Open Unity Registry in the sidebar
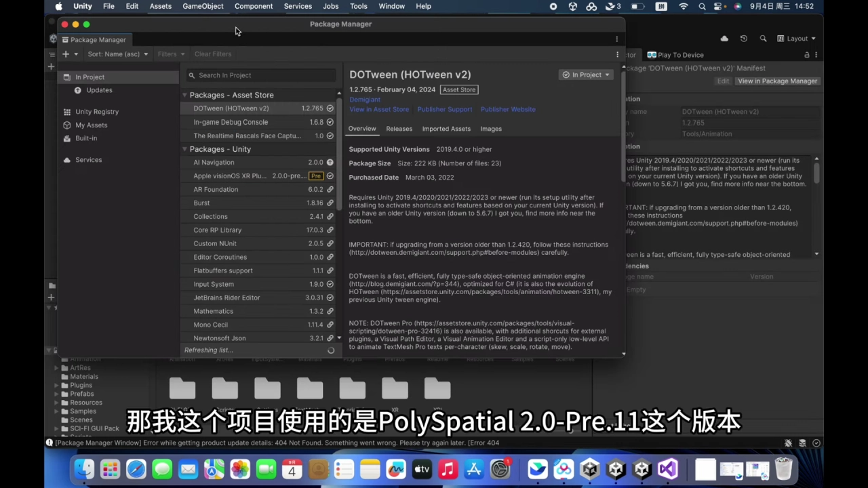The width and height of the screenshot is (868, 488). (x=97, y=112)
